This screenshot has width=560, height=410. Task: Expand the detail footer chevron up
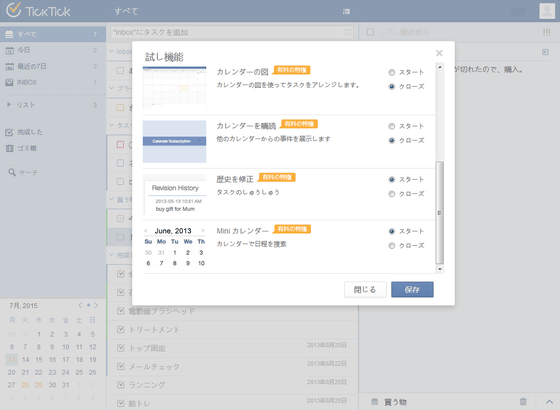click(549, 402)
